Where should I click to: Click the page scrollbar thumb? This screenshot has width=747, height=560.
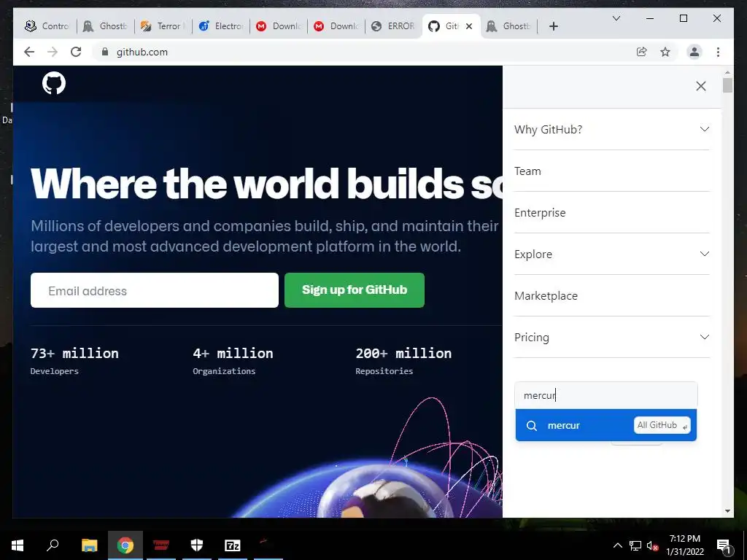[x=727, y=85]
